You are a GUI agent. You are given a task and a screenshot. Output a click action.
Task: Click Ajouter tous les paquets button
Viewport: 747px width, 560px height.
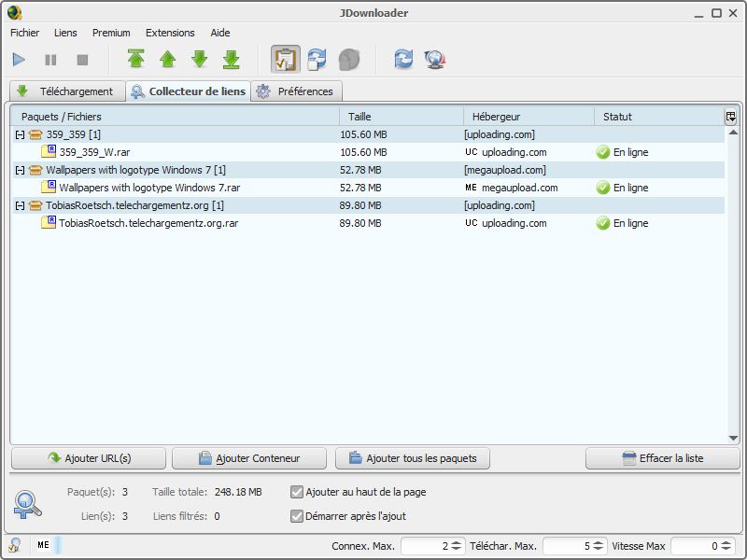click(413, 458)
